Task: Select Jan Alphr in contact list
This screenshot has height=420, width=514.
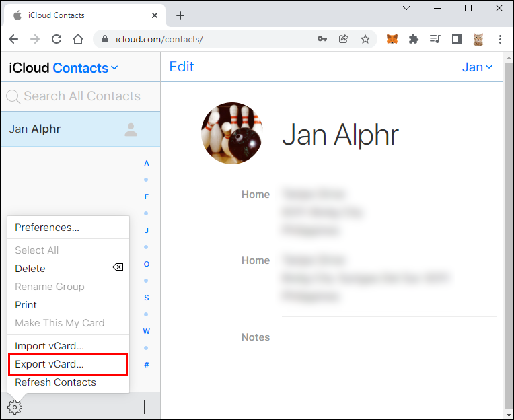Action: [x=80, y=129]
